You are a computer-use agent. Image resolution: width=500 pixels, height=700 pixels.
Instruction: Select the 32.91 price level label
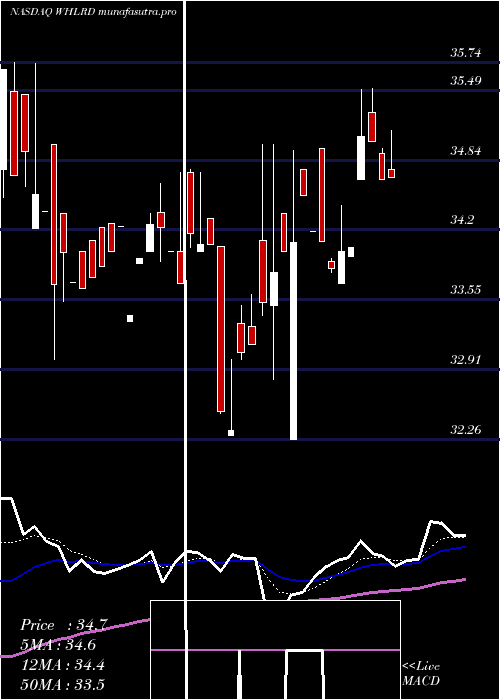[466, 359]
